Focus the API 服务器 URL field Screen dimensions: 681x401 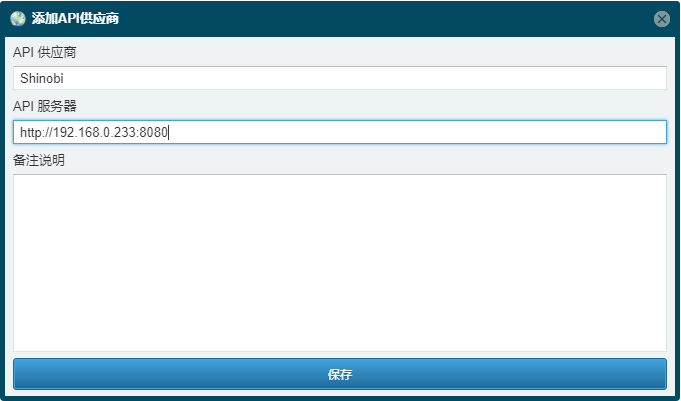340,132
